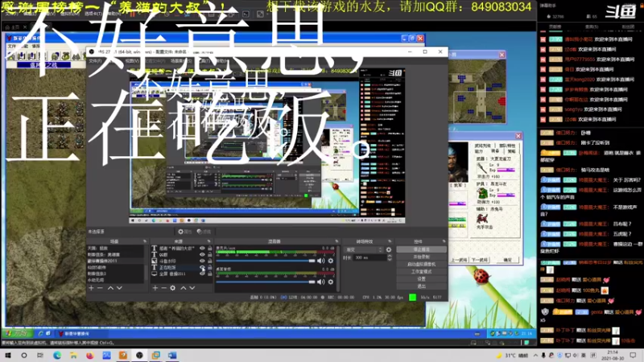Viewport: 644px width, 362px height.
Task: Move selected source down in the sources list
Action: point(192,288)
